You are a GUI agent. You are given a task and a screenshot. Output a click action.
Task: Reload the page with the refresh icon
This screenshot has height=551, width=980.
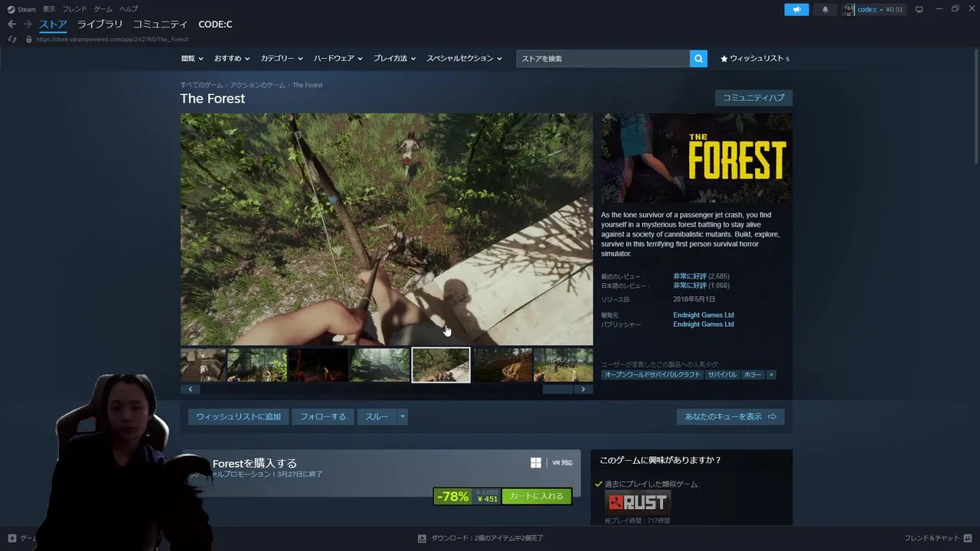pyautogui.click(x=11, y=39)
